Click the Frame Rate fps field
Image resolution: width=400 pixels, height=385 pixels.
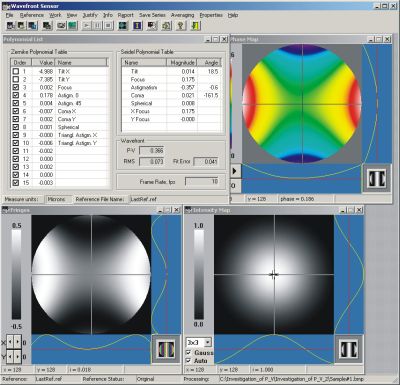[202, 182]
